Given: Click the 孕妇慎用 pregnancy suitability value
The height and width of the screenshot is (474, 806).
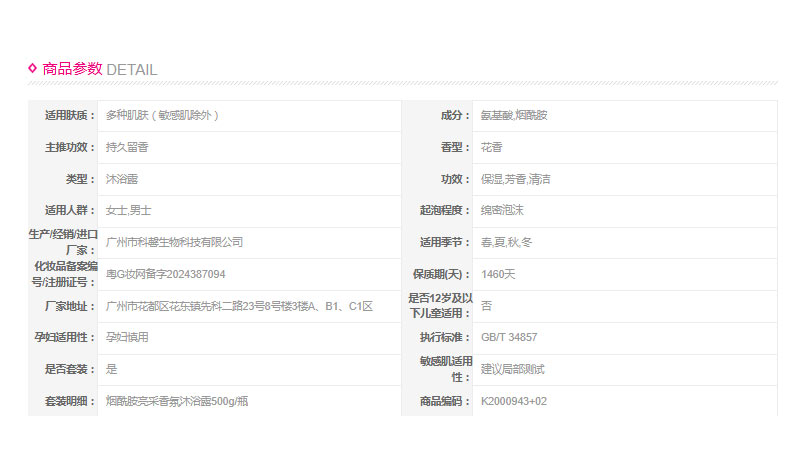Looking at the screenshot, I should (127, 338).
